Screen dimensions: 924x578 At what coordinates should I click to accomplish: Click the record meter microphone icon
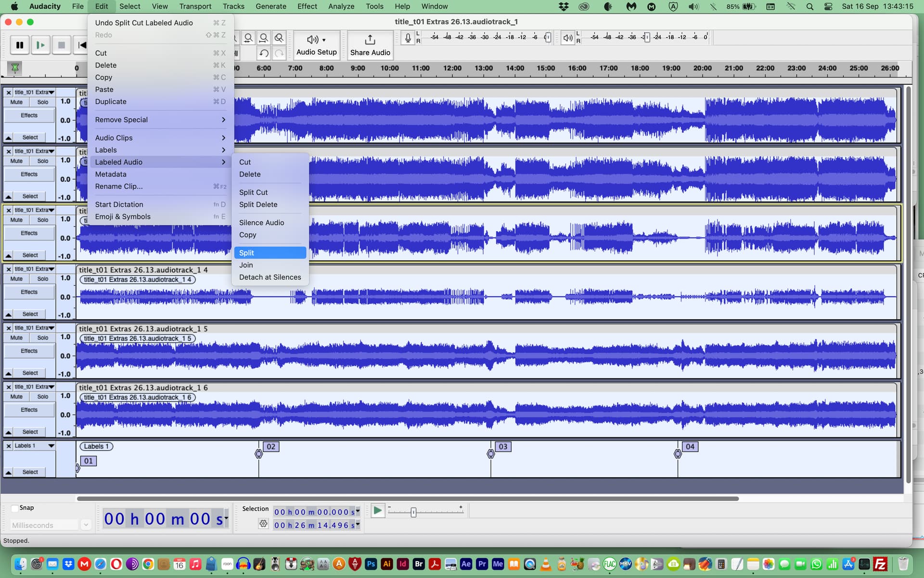tap(408, 38)
